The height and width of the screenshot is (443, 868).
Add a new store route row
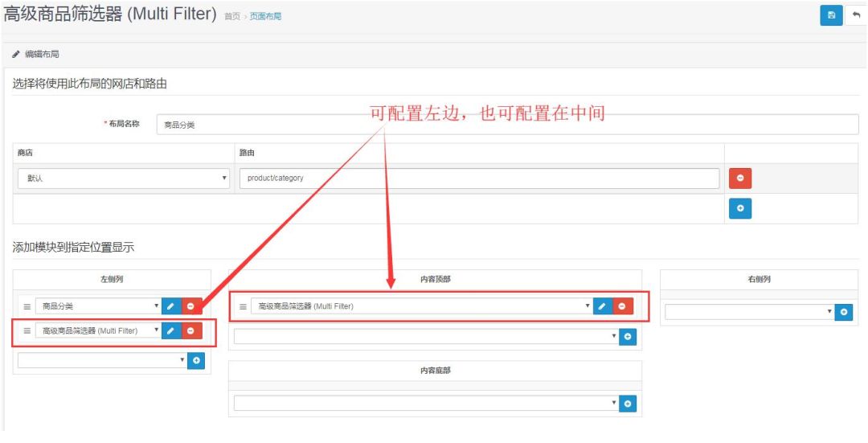739,208
